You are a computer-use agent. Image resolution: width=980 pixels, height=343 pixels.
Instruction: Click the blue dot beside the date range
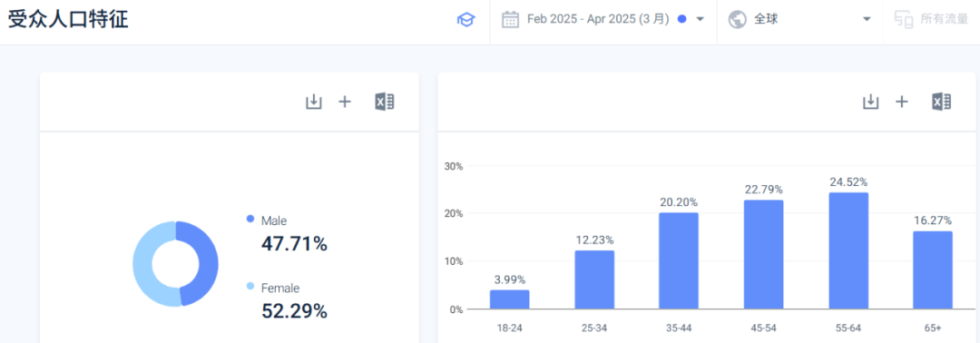(681, 19)
